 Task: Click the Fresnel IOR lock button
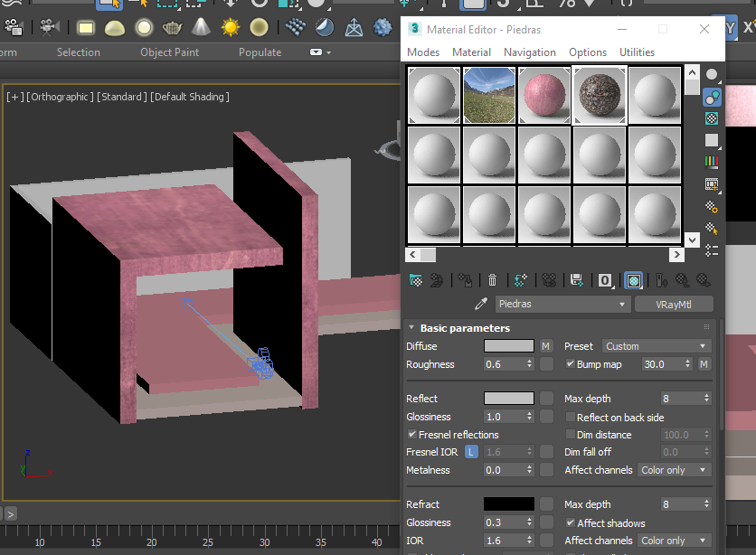(x=471, y=451)
